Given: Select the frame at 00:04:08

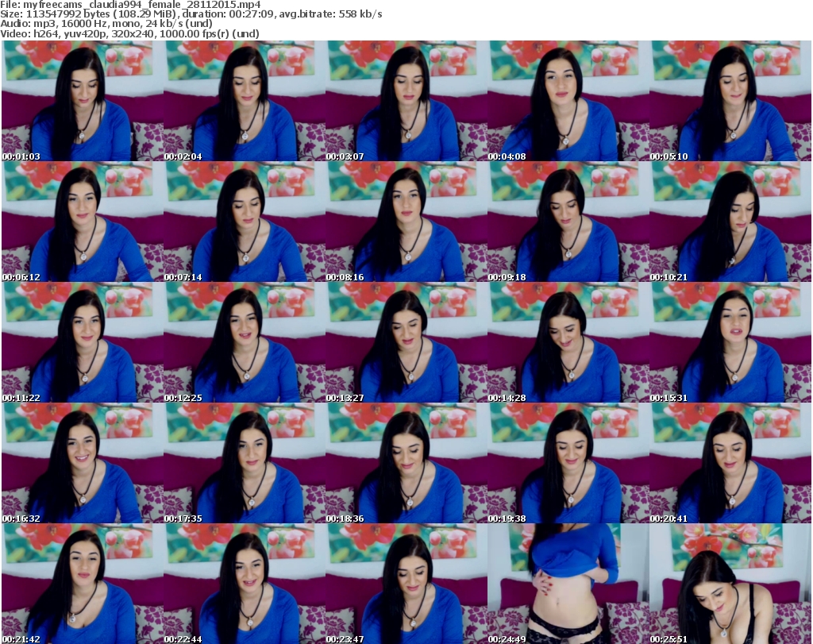Looking at the screenshot, I should point(568,101).
